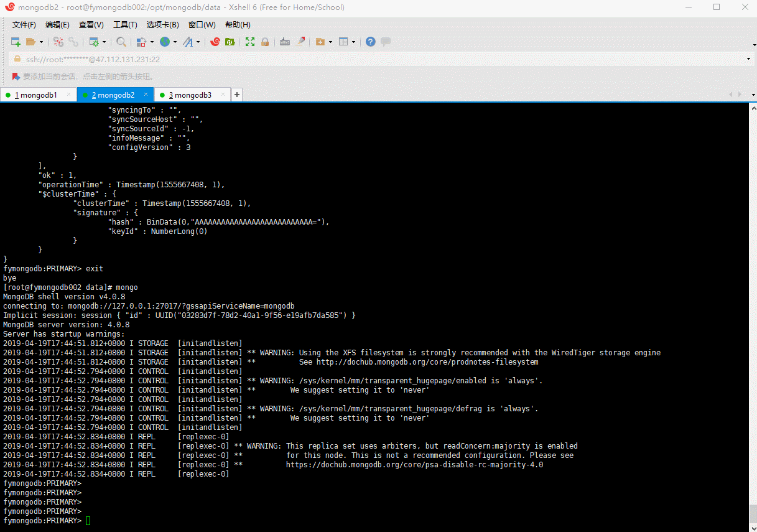Open the Find magnifier tool
This screenshot has height=532, width=757.
(x=121, y=42)
